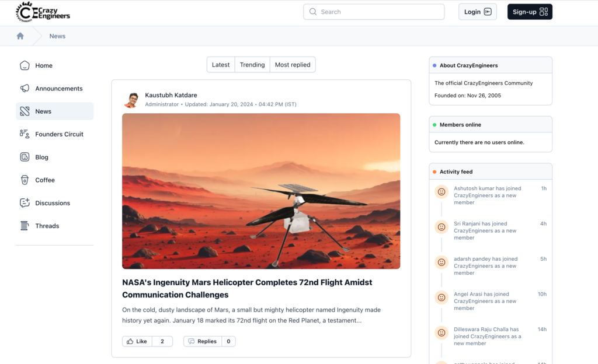
Task: Switch to the Trending tab
Action: pyautogui.click(x=252, y=65)
